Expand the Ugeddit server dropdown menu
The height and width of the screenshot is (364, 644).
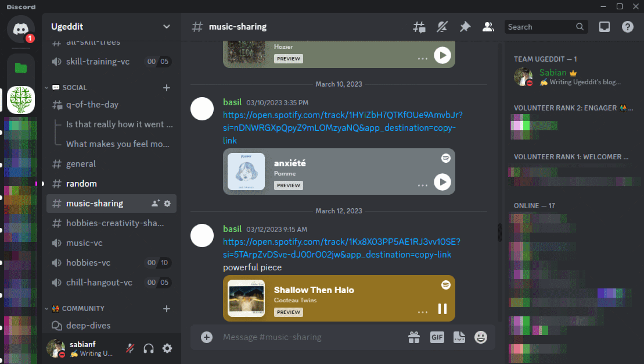(x=167, y=27)
